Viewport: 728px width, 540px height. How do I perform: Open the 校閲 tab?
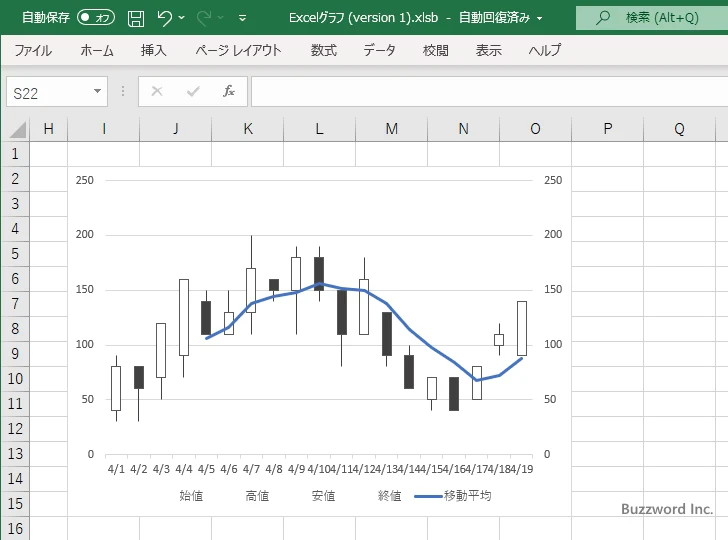tap(436, 50)
